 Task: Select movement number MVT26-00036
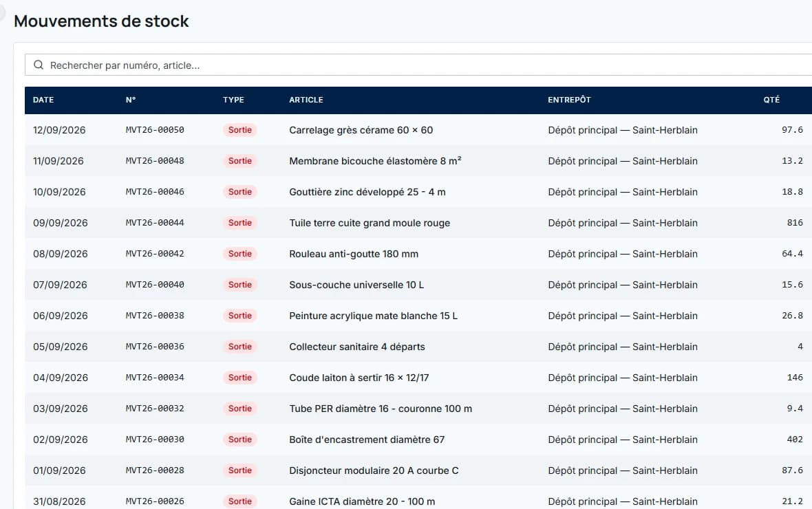click(155, 347)
